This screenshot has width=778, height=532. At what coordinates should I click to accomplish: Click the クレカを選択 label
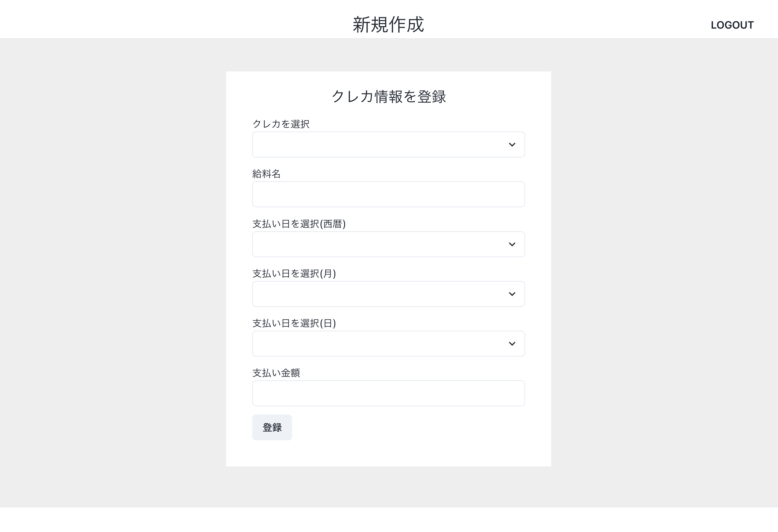click(x=281, y=124)
